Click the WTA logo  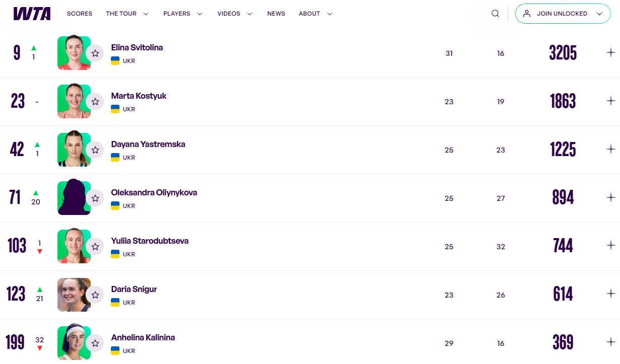(32, 14)
